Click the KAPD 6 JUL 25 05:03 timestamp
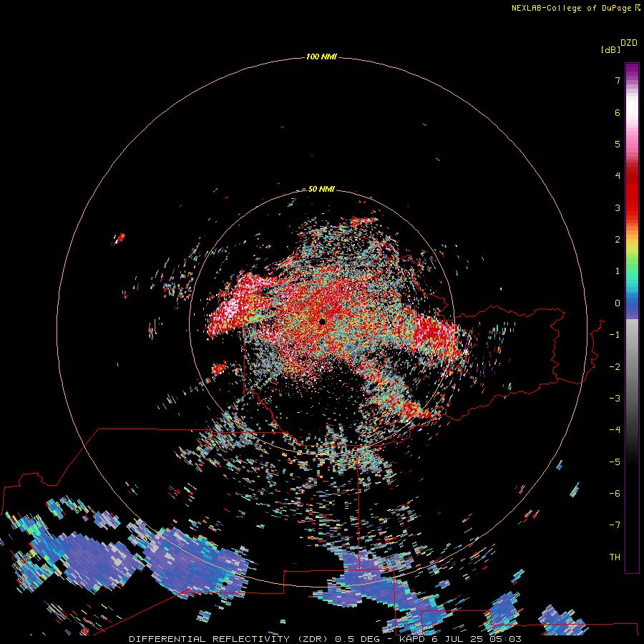 460,639
